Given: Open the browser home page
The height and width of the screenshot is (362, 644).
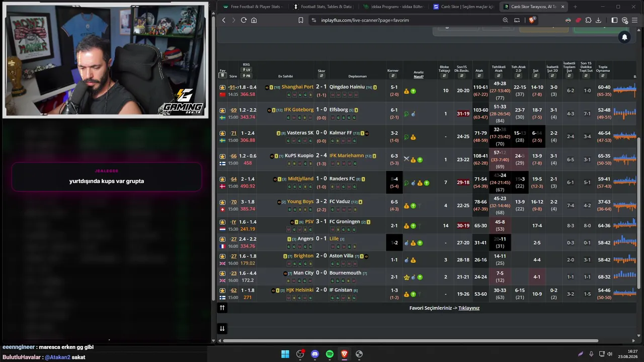Looking at the screenshot, I should click(254, 20).
